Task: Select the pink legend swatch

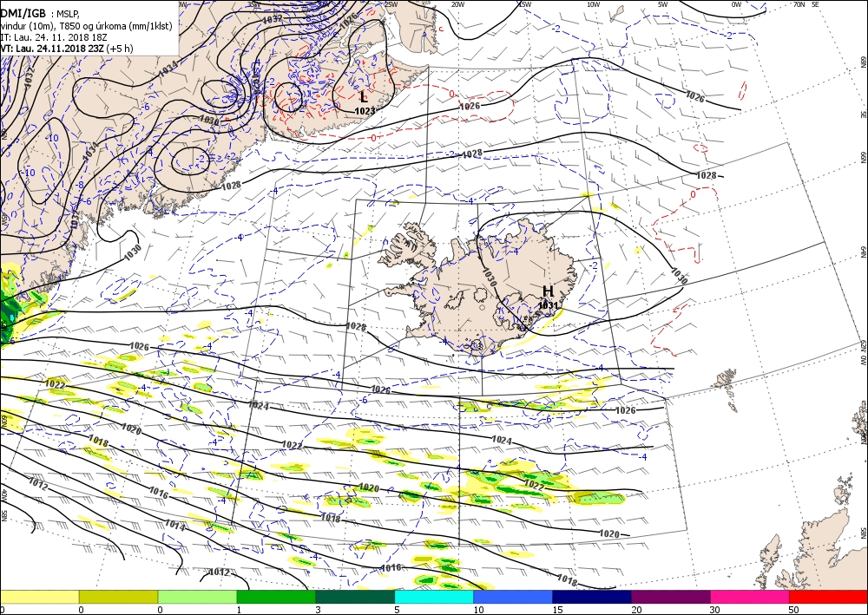Action: pyautogui.click(x=750, y=597)
